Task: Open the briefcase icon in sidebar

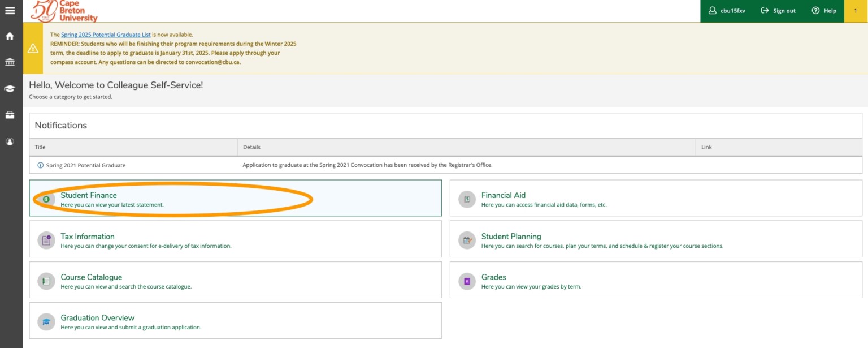Action: point(10,115)
